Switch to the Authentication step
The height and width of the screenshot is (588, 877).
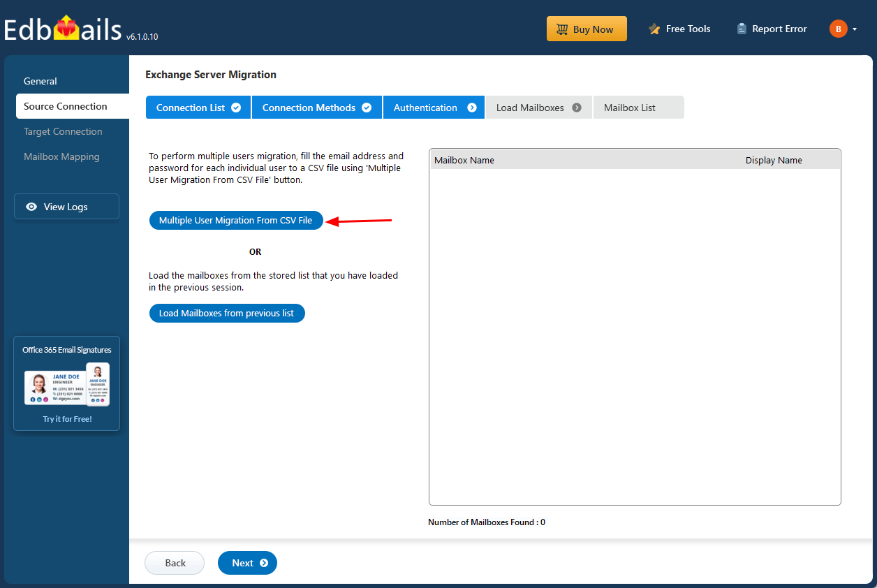[434, 108]
